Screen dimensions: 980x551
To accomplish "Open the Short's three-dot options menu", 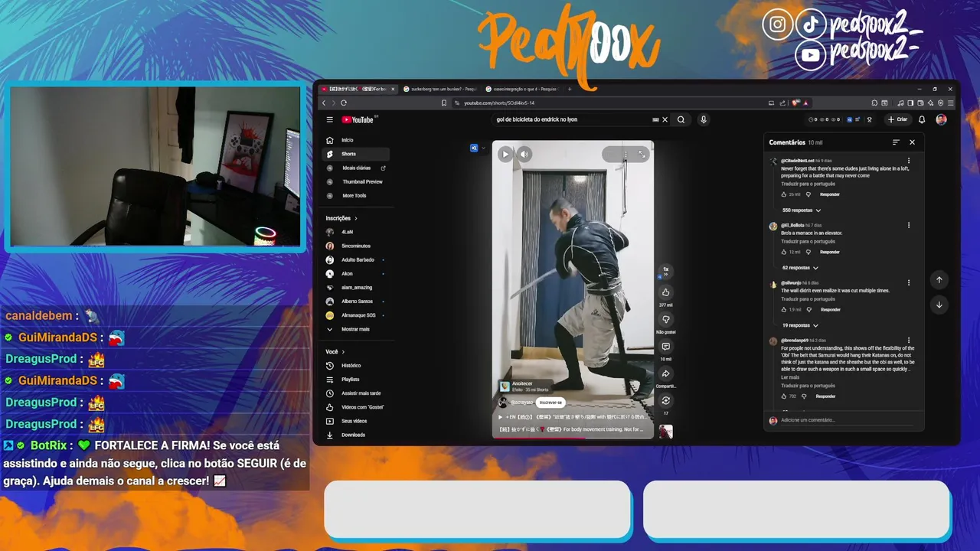I will (x=626, y=154).
